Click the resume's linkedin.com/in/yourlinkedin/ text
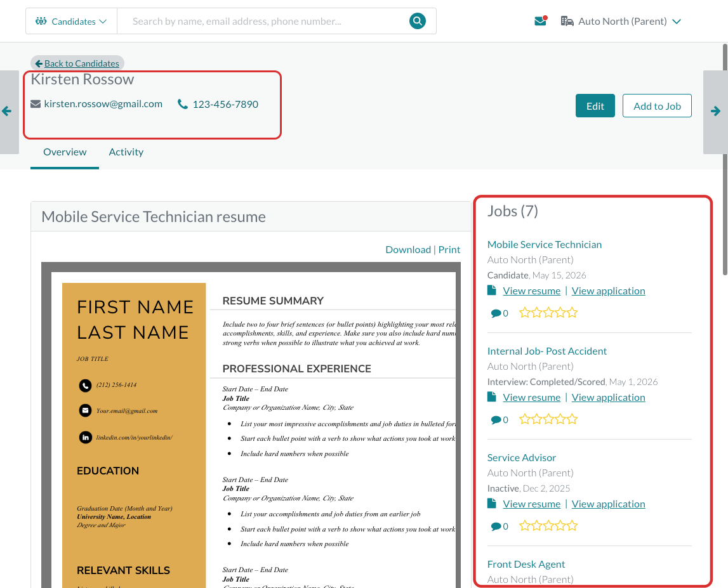 [x=134, y=438]
